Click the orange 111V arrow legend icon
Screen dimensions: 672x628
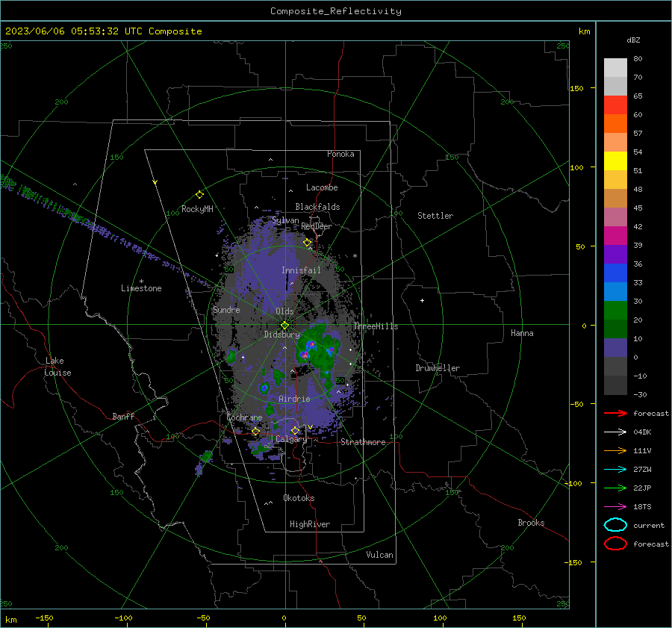(x=615, y=450)
